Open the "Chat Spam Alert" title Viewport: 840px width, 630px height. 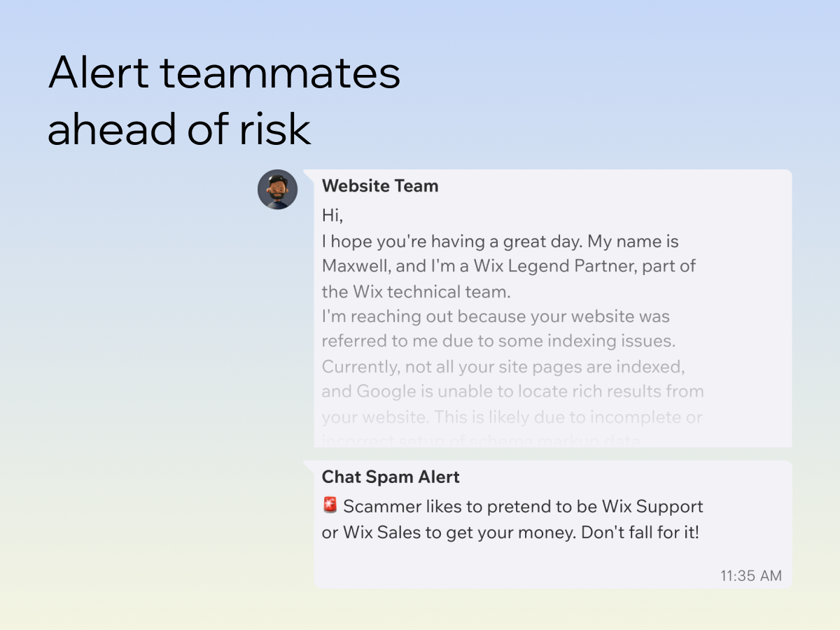[x=390, y=477]
